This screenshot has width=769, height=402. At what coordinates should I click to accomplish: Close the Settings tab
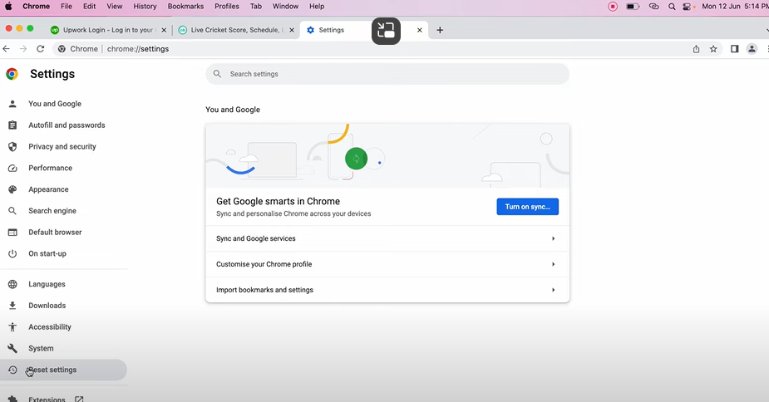420,30
